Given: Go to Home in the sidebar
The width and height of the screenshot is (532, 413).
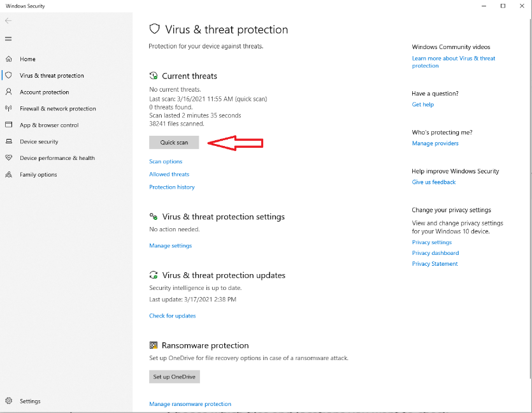Looking at the screenshot, I should tap(27, 59).
